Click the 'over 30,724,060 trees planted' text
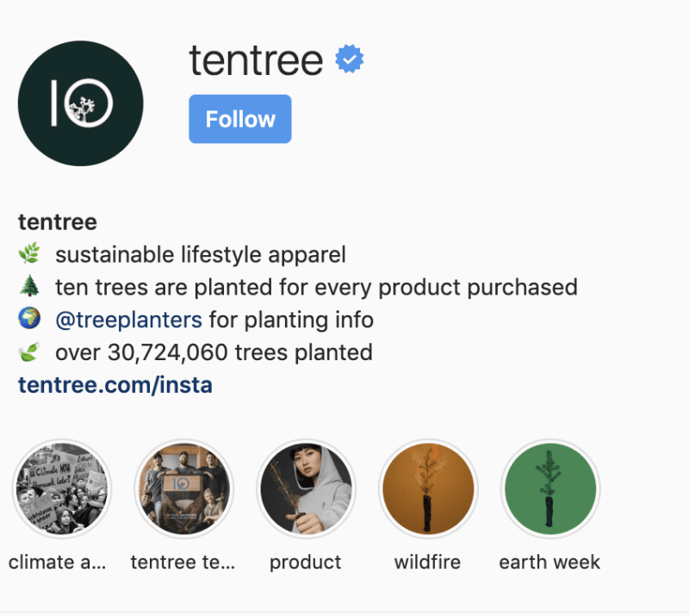 214,352
